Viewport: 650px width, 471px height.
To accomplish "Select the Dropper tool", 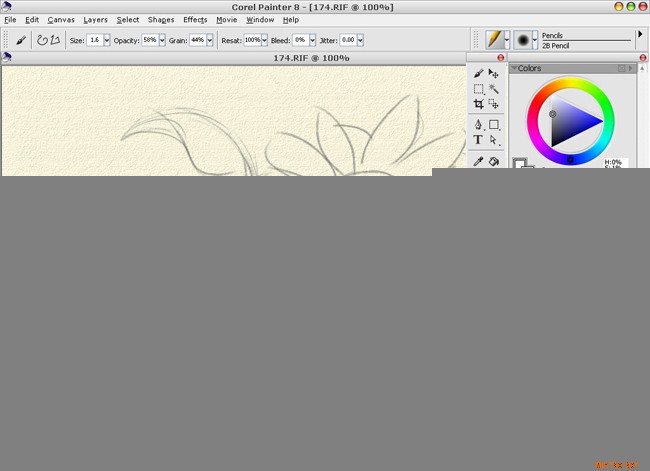I will point(478,161).
